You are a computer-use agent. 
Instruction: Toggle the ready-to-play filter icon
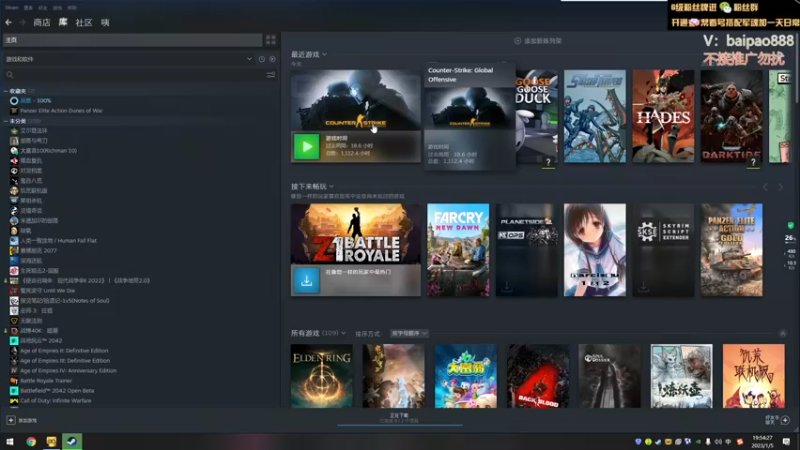click(x=272, y=59)
